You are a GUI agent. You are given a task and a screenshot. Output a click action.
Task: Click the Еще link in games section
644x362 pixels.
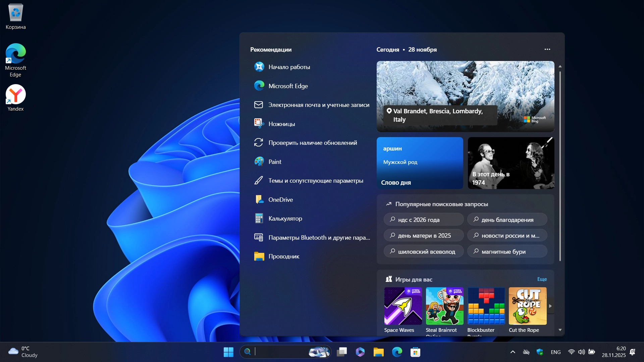[542, 279]
